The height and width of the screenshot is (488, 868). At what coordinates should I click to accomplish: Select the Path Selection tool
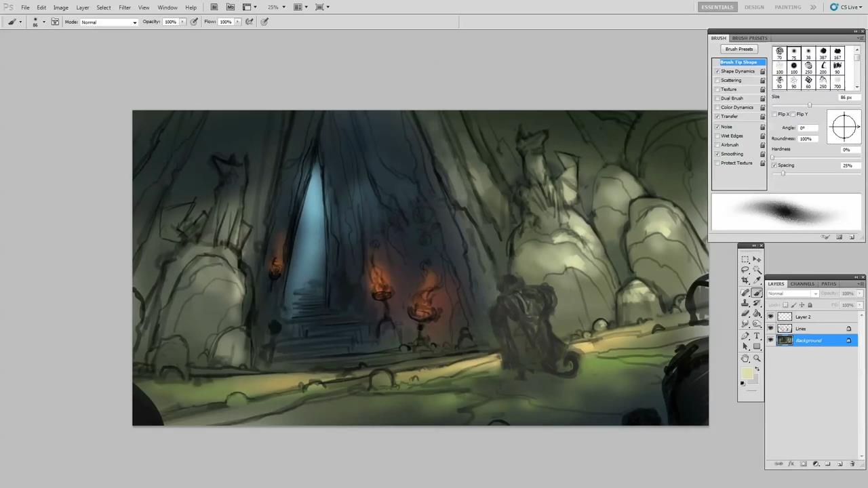[745, 346]
